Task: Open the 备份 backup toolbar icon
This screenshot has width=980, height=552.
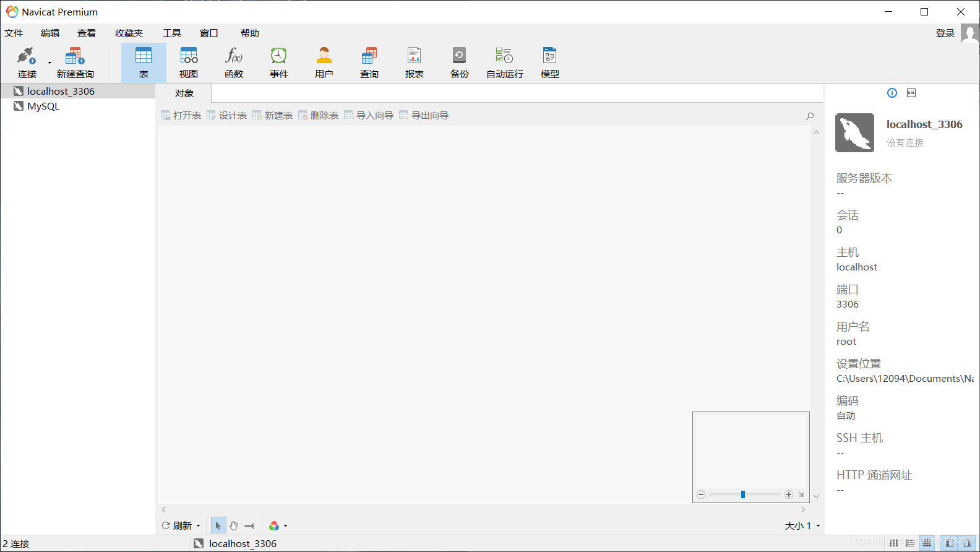Action: coord(460,63)
